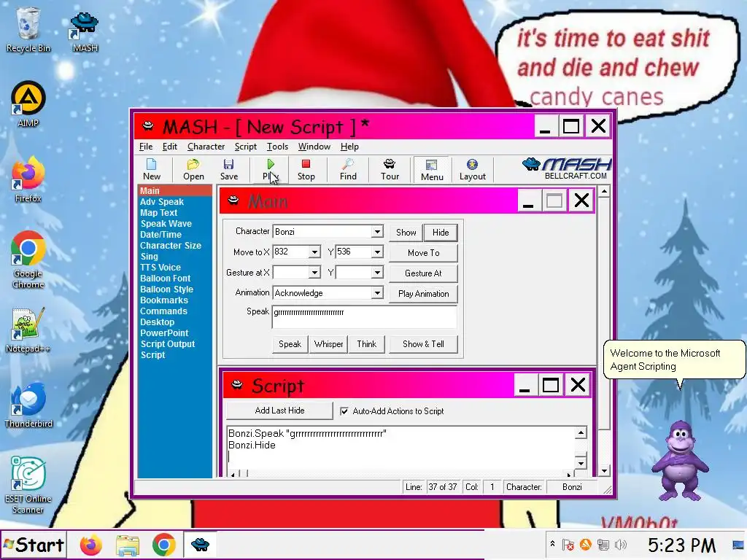Select Script Output in sidebar
The image size is (747, 560).
167,344
